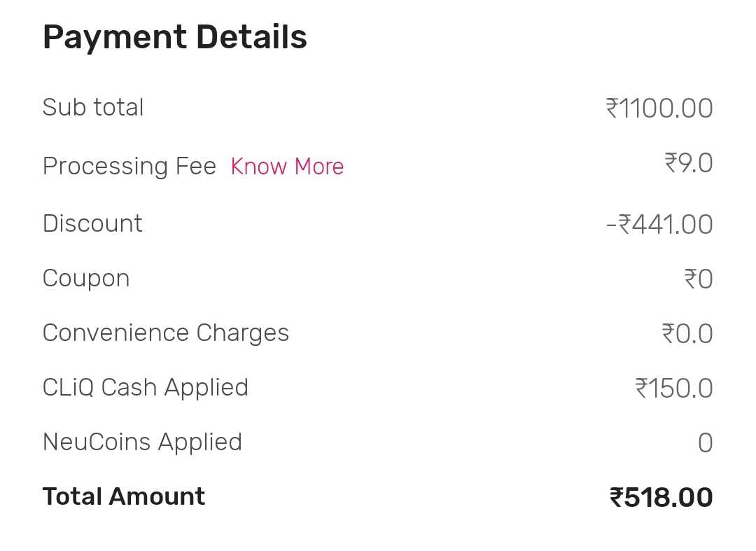The height and width of the screenshot is (551, 756).
Task: Select the bold Total Amount label
Action: 124,497
